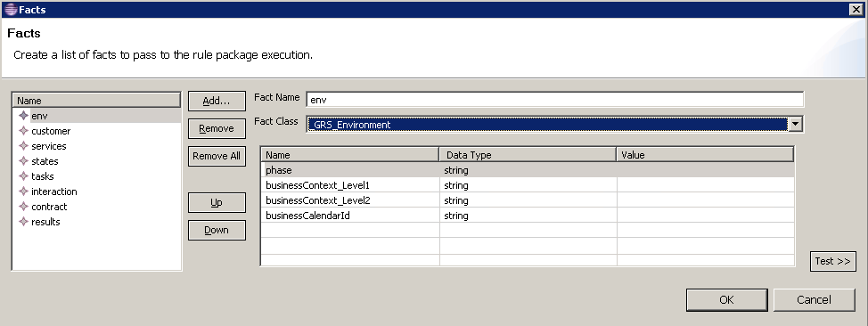Image resolution: width=868 pixels, height=326 pixels.
Task: Move the fact Up
Action: pos(217,202)
